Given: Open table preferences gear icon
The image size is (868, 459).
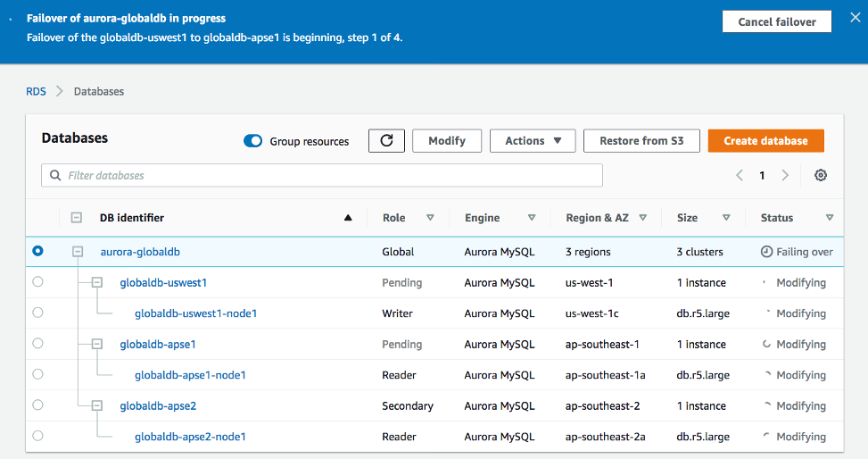Looking at the screenshot, I should pyautogui.click(x=821, y=175).
